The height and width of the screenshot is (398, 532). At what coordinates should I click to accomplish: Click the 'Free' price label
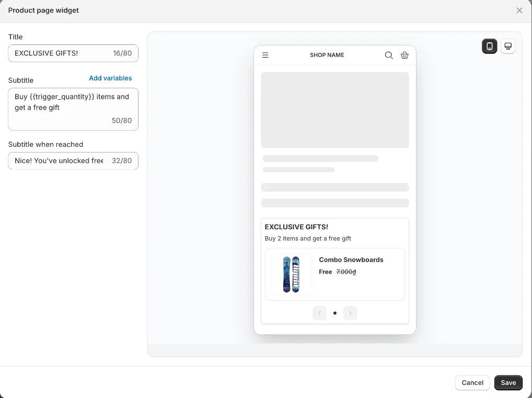(325, 272)
